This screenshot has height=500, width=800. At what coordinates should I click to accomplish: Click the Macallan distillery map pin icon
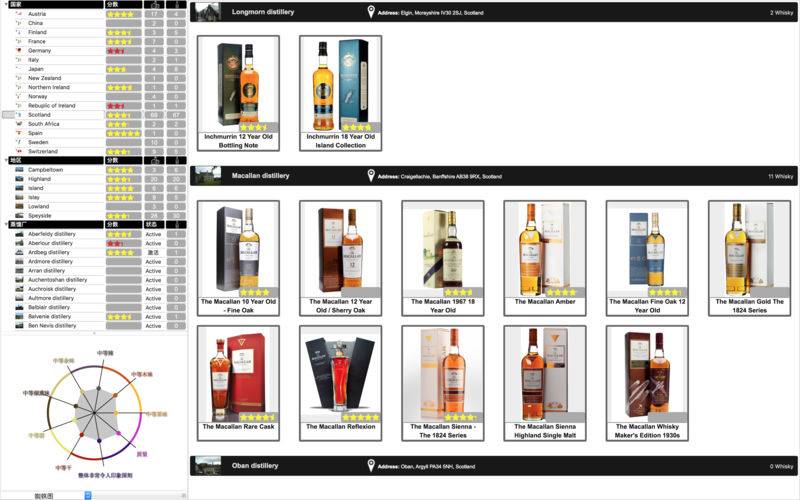[x=371, y=176]
